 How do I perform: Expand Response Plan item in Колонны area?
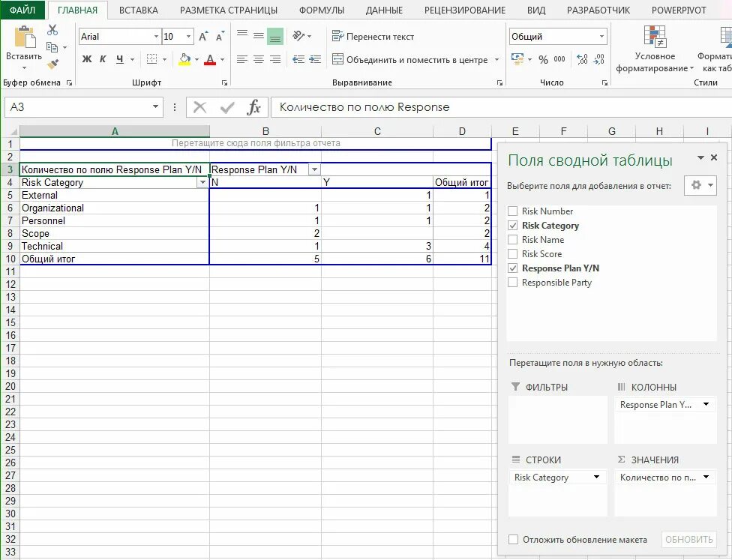706,404
